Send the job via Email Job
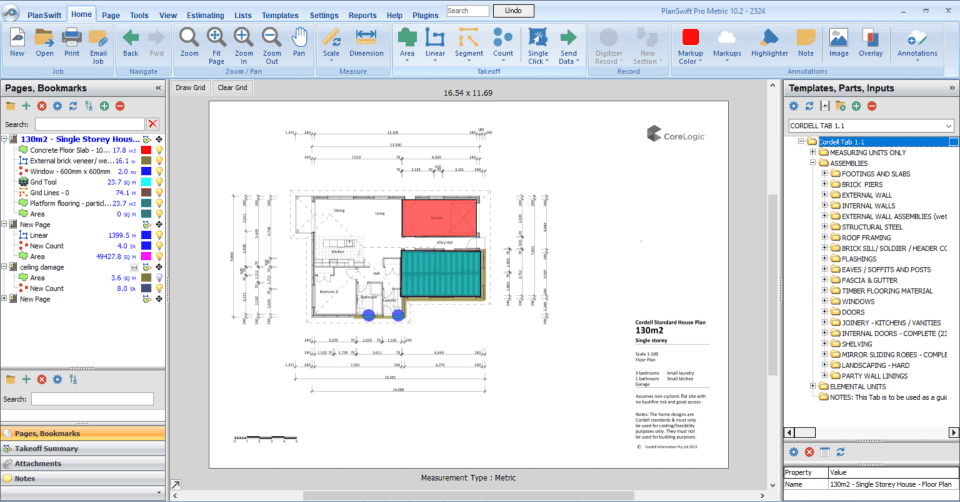Viewport: 960px width, 502px height. [x=98, y=47]
